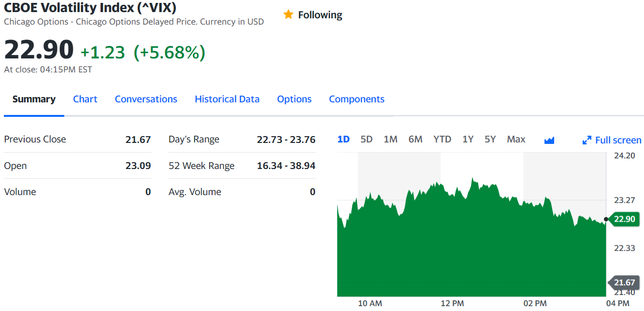644x311 pixels.
Task: Click the At close: 04:15PM EST text
Action: coord(48,70)
